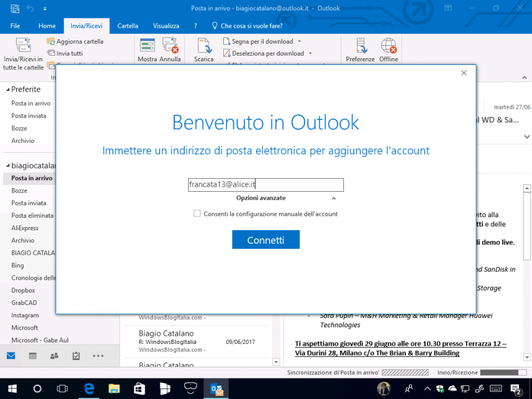Click the Posta in arrivo sync progress bar
This screenshot has height=399, width=532.
[x=405, y=372]
